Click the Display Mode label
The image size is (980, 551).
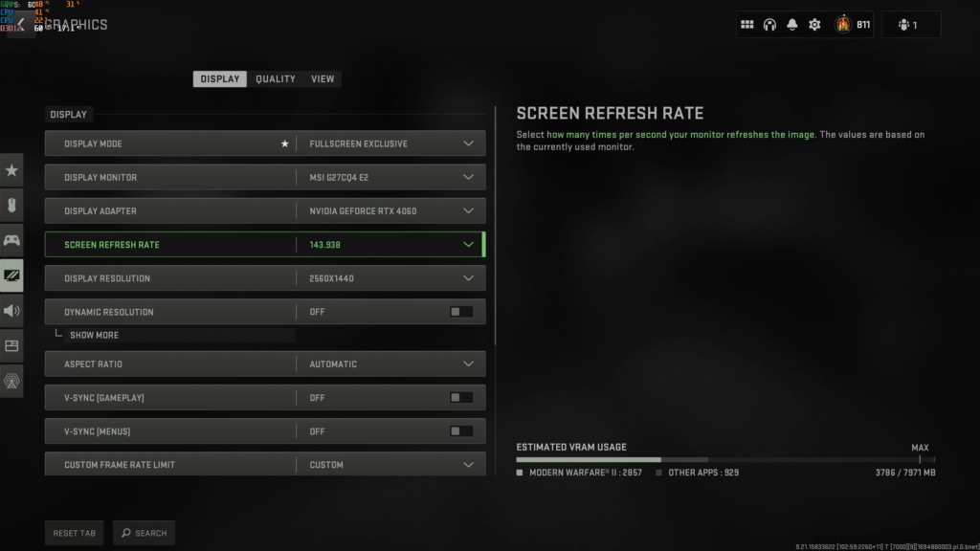pyautogui.click(x=93, y=143)
